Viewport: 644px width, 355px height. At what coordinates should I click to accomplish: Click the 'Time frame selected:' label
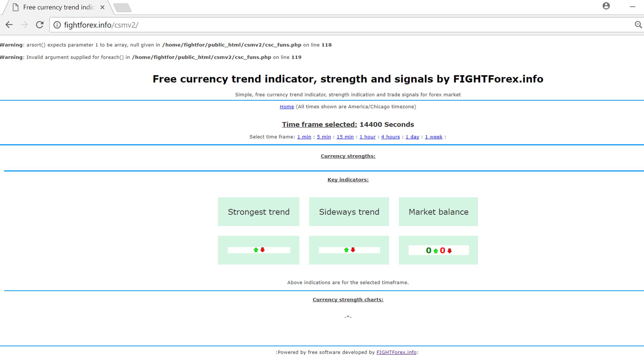click(319, 124)
